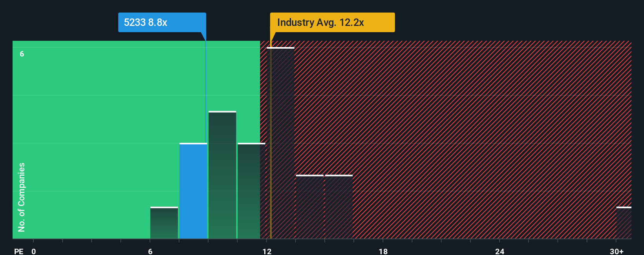
Task: Click the PE axis title
Action: (x=19, y=251)
